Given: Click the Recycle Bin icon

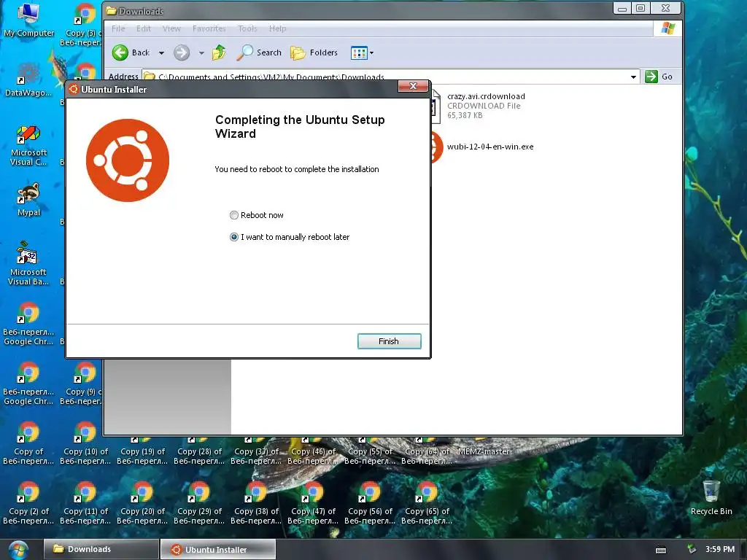Looking at the screenshot, I should pos(711,497).
